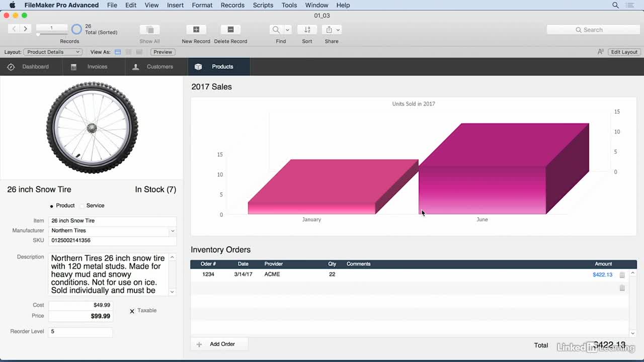The width and height of the screenshot is (644, 362).
Task: Open the Records menu
Action: [x=232, y=5]
